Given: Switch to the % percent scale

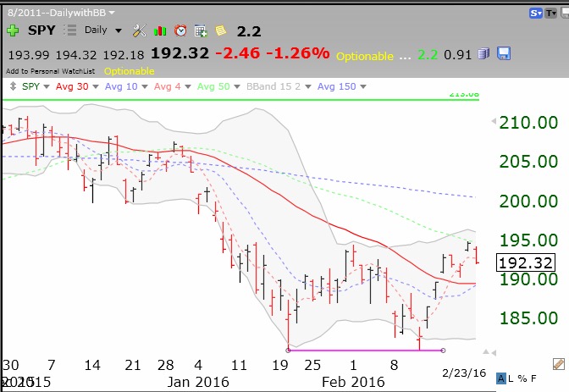Looking at the screenshot, I should (x=522, y=378).
